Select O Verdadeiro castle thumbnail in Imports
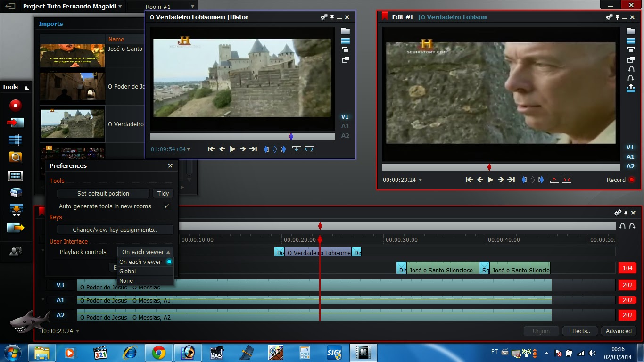Image resolution: width=644 pixels, height=362 pixels. [x=73, y=124]
